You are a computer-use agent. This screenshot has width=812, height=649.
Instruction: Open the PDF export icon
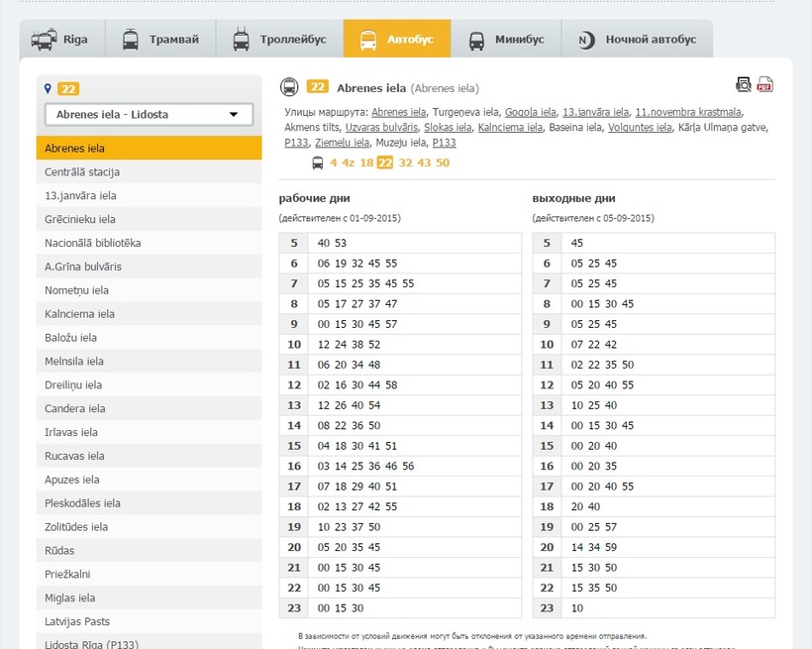coord(765,85)
